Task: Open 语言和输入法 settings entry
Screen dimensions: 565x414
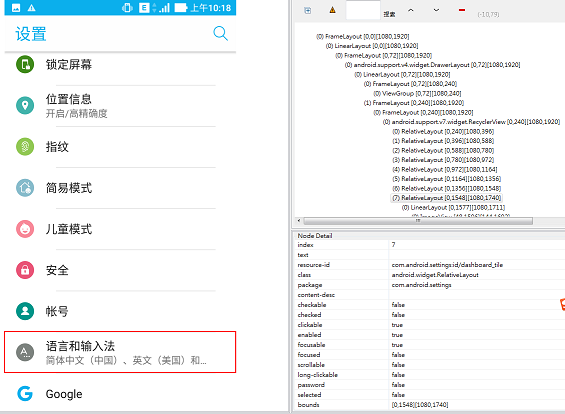Action: pos(120,352)
